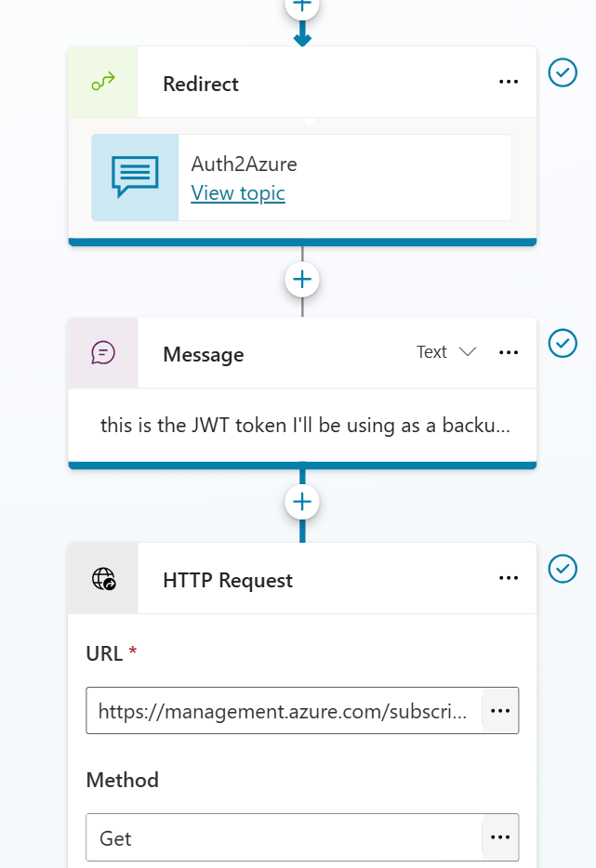The image size is (596, 868).
Task: Click the Method field showing Get
Action: (x=284, y=838)
